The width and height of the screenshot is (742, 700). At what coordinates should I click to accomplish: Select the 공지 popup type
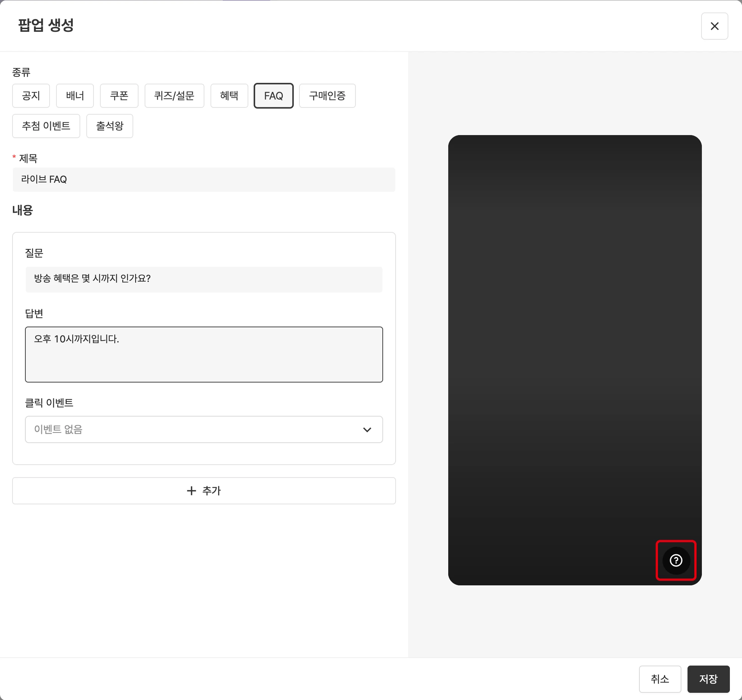31,96
